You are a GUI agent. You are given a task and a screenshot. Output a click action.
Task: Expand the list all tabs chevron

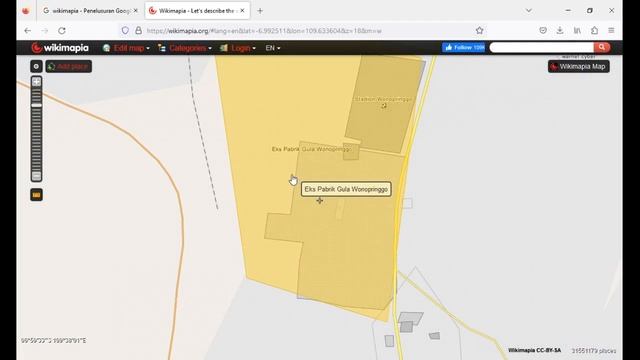pos(529,11)
